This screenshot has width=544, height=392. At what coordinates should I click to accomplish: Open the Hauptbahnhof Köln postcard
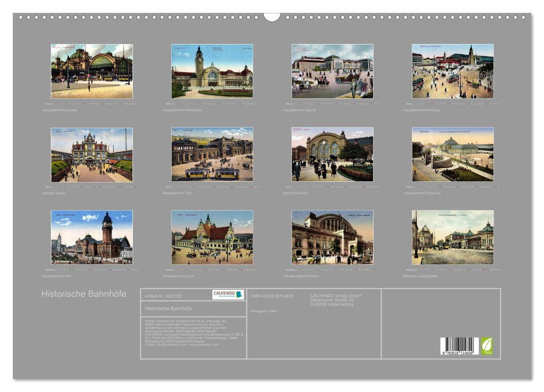click(92, 237)
